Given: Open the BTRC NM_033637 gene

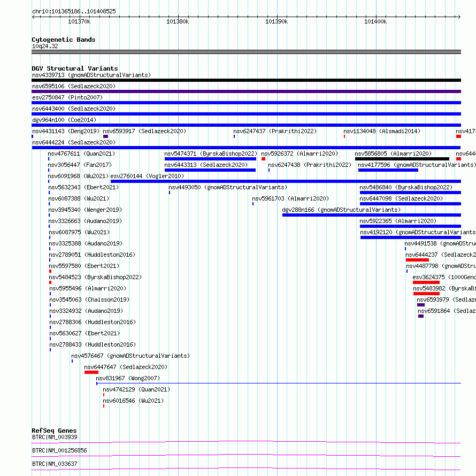Looking at the screenshot, I should 55,464.
